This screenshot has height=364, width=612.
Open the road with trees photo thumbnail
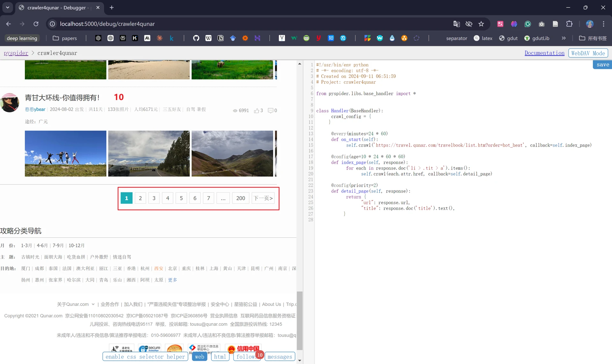point(149,154)
